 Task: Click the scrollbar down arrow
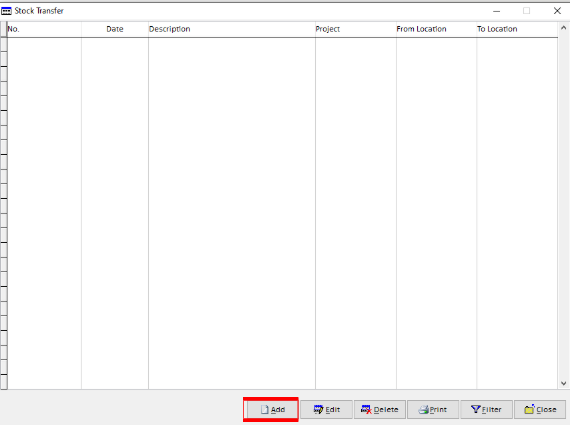[563, 383]
